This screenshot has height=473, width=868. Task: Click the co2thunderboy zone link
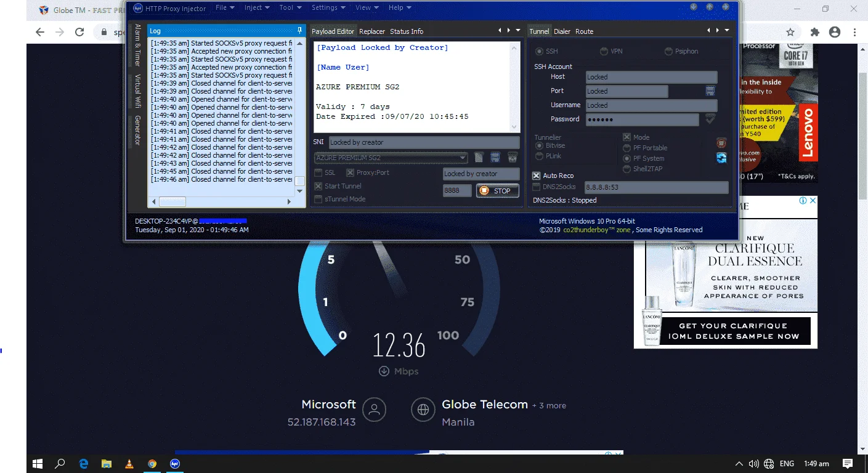click(597, 230)
